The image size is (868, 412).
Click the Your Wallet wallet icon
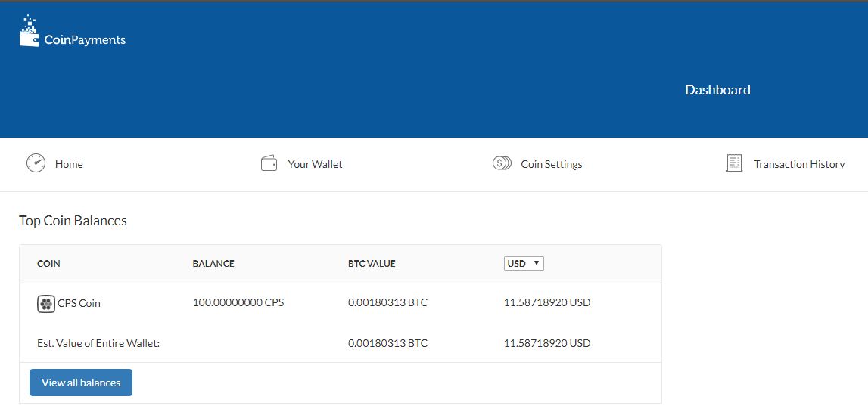pos(269,164)
